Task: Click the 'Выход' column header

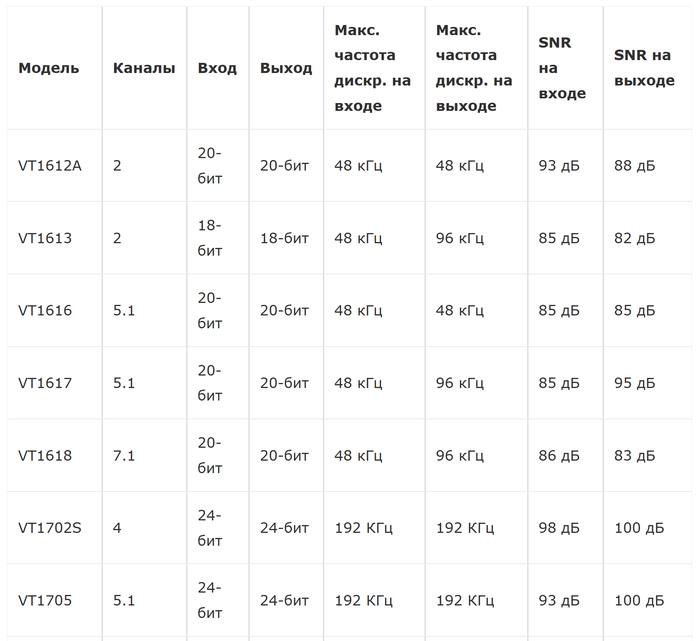Action: coord(286,68)
